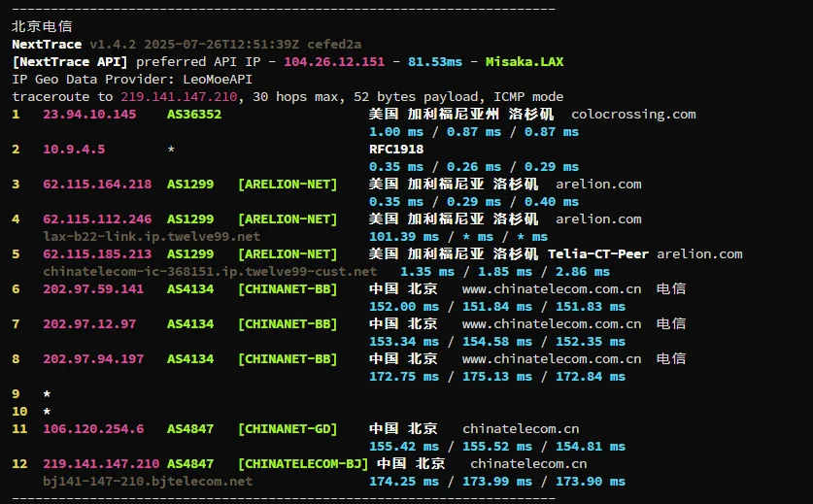Click the private IP 10.9.4.5
Viewport: 813px width, 504px height.
point(74,150)
